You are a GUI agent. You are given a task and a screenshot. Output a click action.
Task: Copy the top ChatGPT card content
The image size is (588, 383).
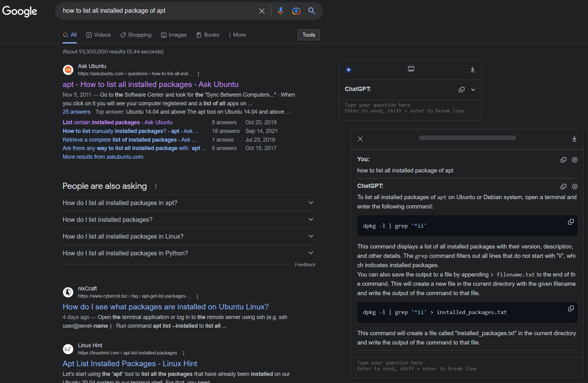[461, 90]
